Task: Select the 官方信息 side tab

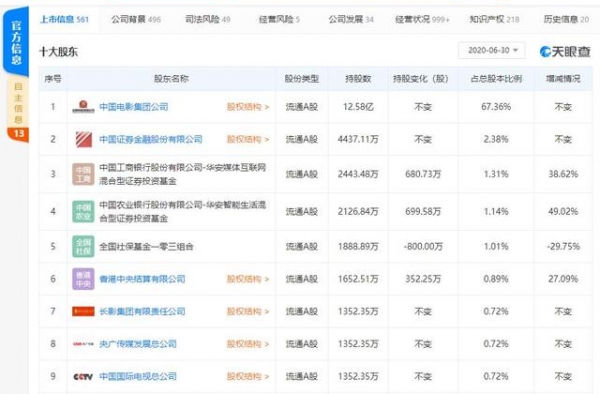Action: point(16,43)
